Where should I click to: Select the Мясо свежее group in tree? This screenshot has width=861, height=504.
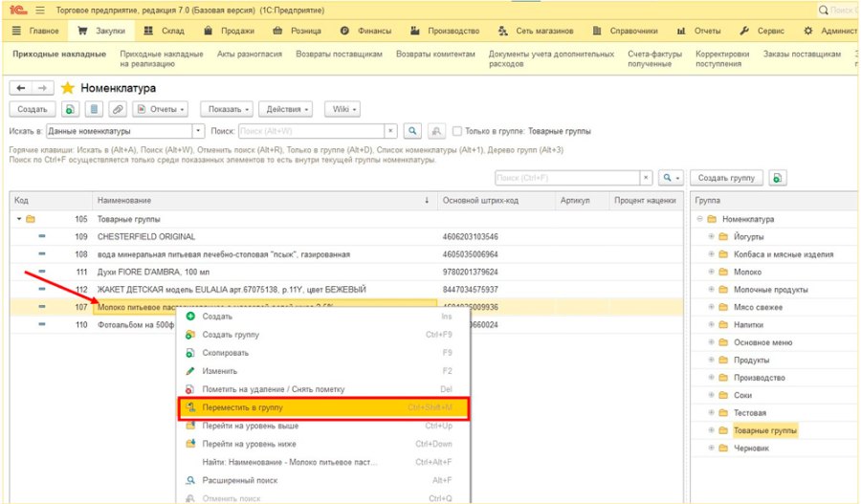(758, 307)
